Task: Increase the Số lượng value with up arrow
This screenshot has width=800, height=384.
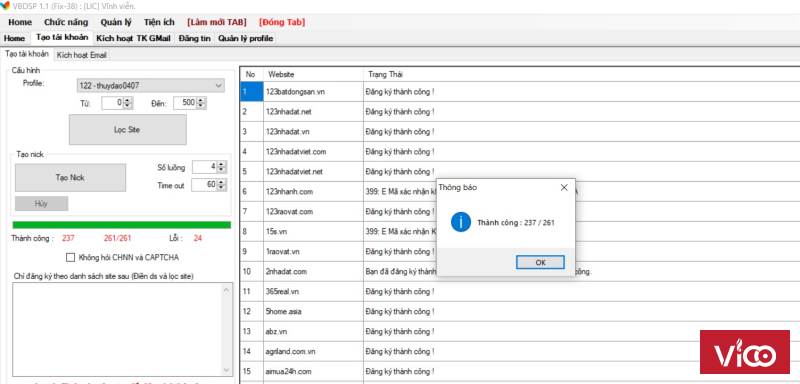Action: 221,164
